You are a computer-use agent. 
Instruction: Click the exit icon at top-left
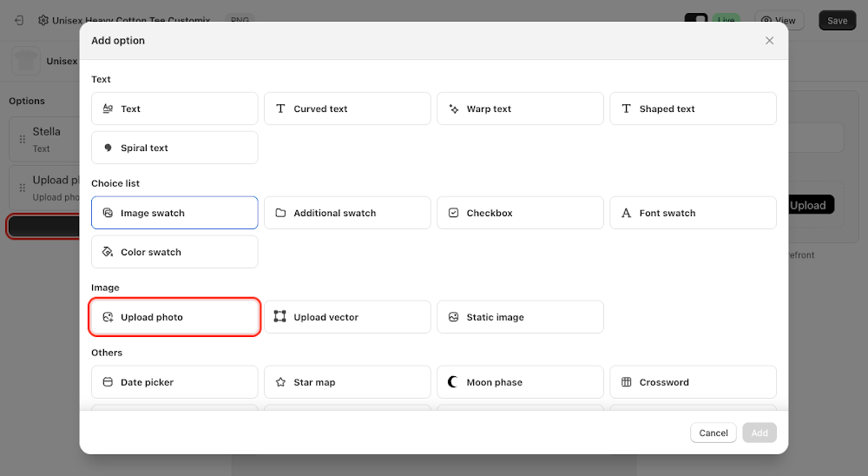(19, 21)
